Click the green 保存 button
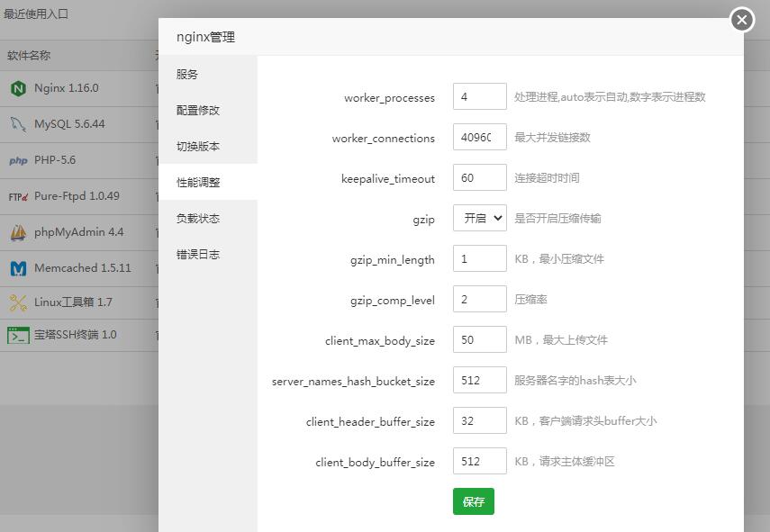This screenshot has width=770, height=532. tap(474, 501)
